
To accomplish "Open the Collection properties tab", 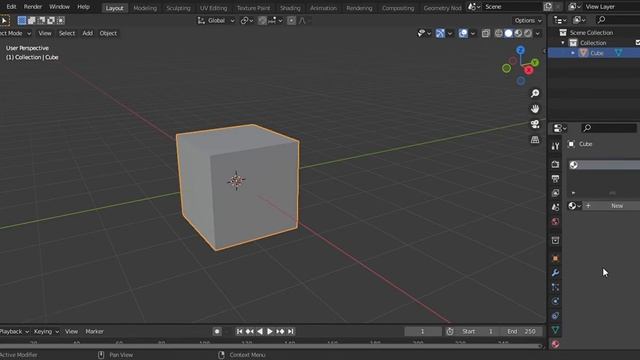I will pyautogui.click(x=555, y=240).
